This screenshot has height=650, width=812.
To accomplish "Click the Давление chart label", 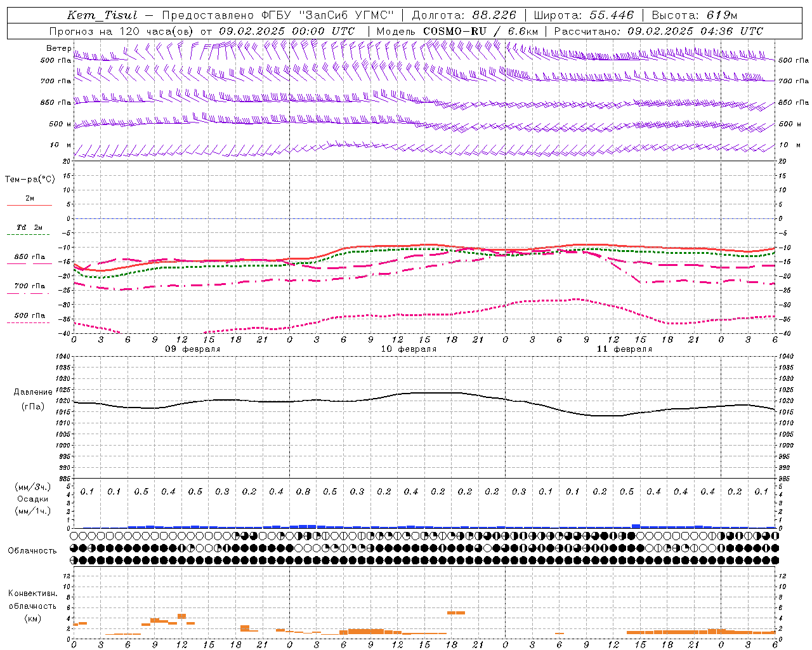I will [x=33, y=392].
